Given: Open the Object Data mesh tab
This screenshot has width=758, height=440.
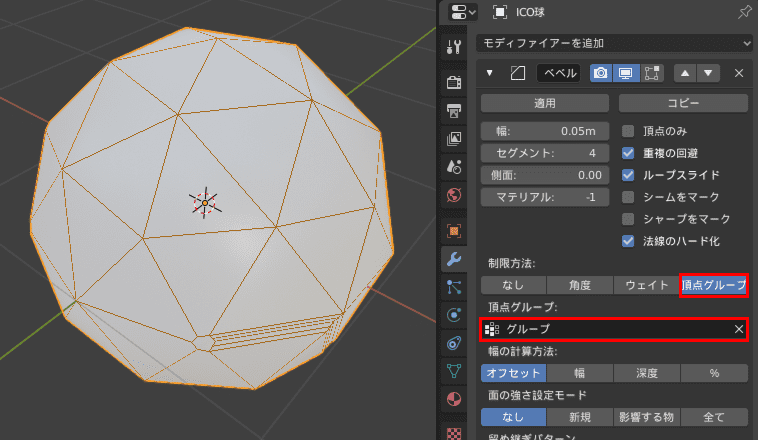Looking at the screenshot, I should (x=454, y=371).
